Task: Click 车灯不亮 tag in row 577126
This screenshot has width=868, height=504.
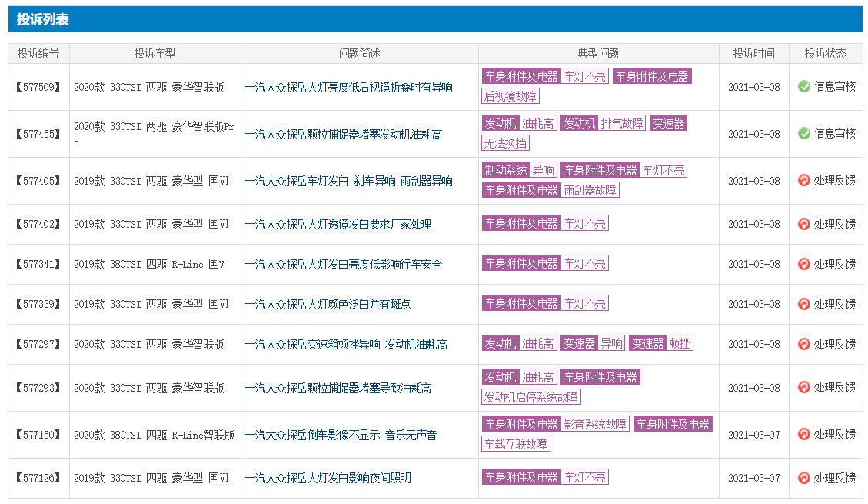Action: point(584,477)
